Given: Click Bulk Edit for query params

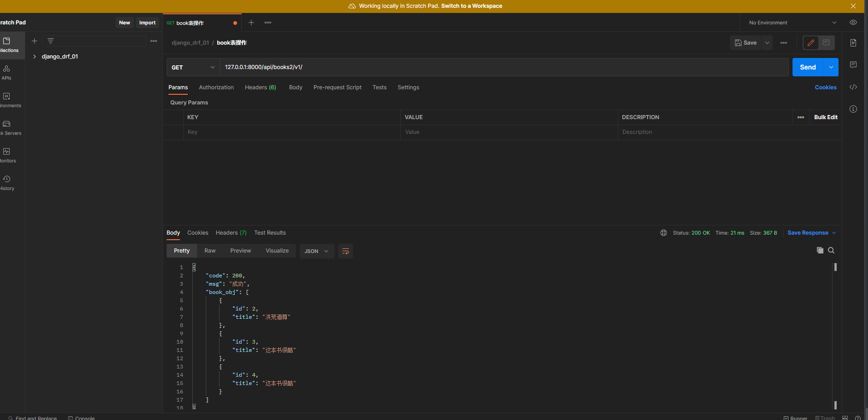Looking at the screenshot, I should point(826,117).
